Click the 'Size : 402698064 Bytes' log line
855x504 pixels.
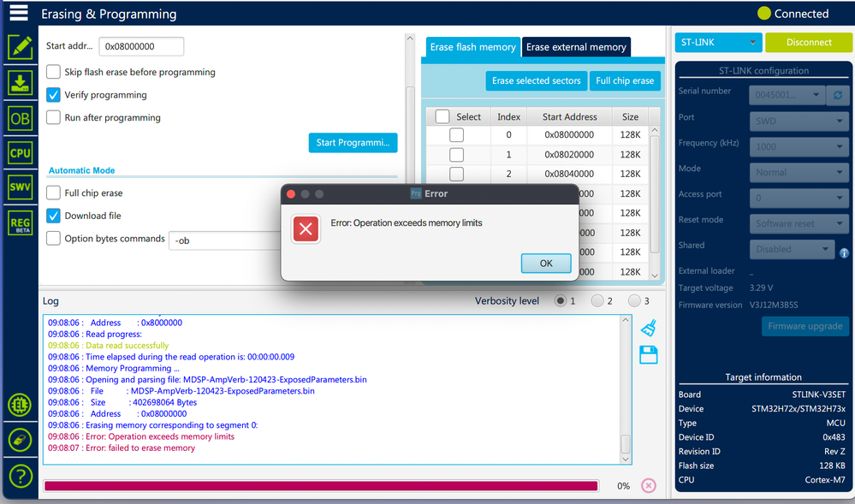pos(122,402)
